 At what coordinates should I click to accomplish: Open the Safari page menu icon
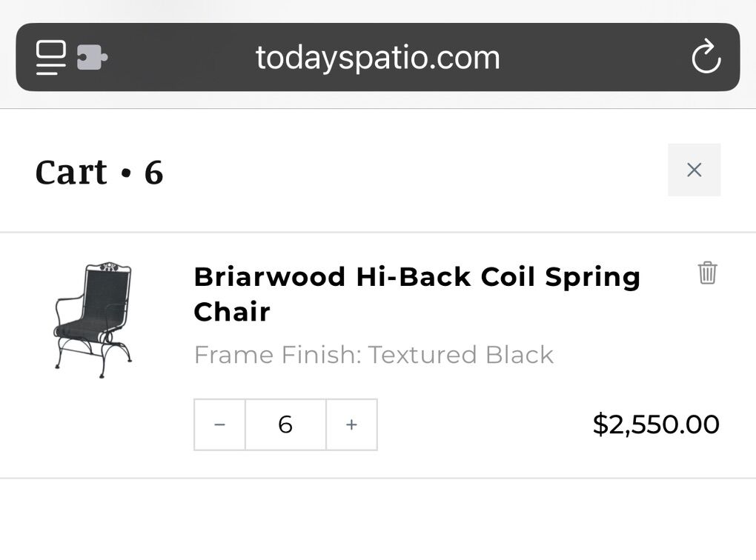click(50, 58)
